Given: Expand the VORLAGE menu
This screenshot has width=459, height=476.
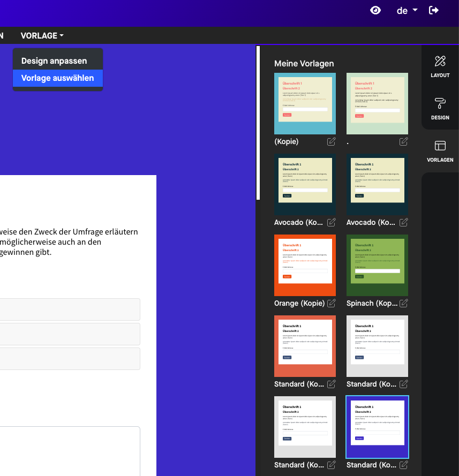Looking at the screenshot, I should coord(42,36).
